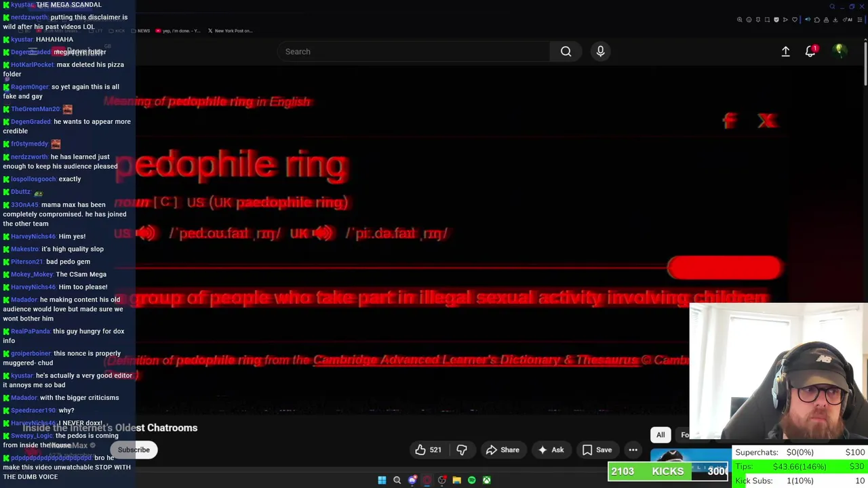Click the YouTube search magnifier button

click(x=566, y=52)
